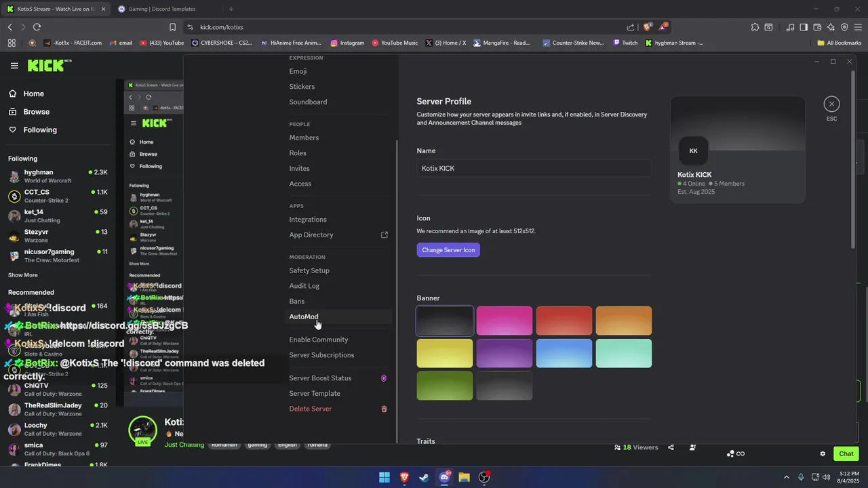
Task: Select AutoMod in sidebar
Action: coord(338,317)
